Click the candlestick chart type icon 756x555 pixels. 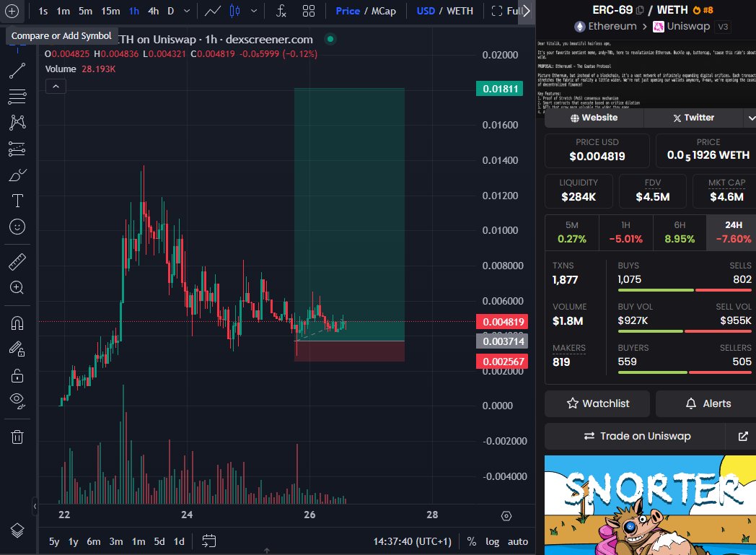click(234, 11)
